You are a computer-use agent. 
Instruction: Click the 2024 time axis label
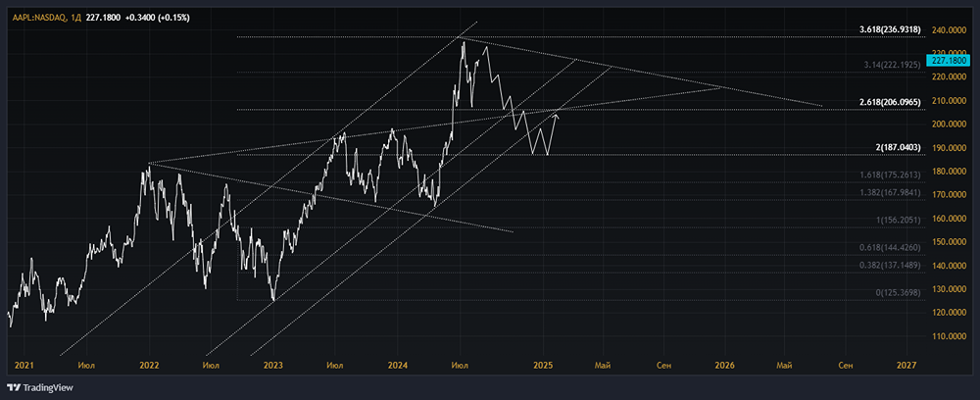[398, 365]
